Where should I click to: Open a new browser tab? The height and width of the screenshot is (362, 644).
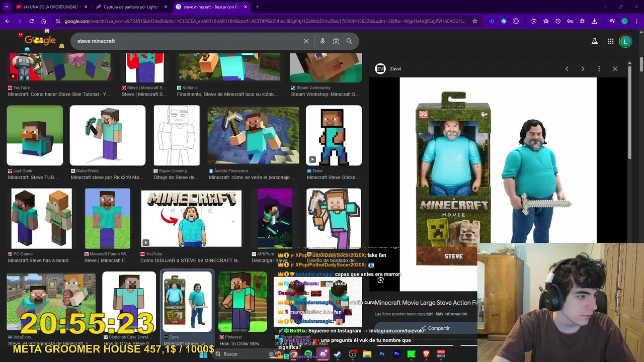tap(257, 7)
